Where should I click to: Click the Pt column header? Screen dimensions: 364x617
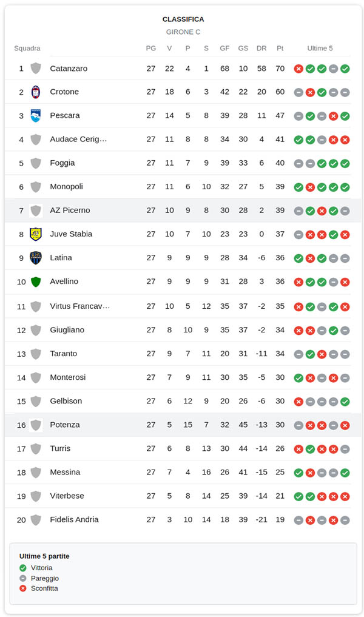click(x=280, y=49)
